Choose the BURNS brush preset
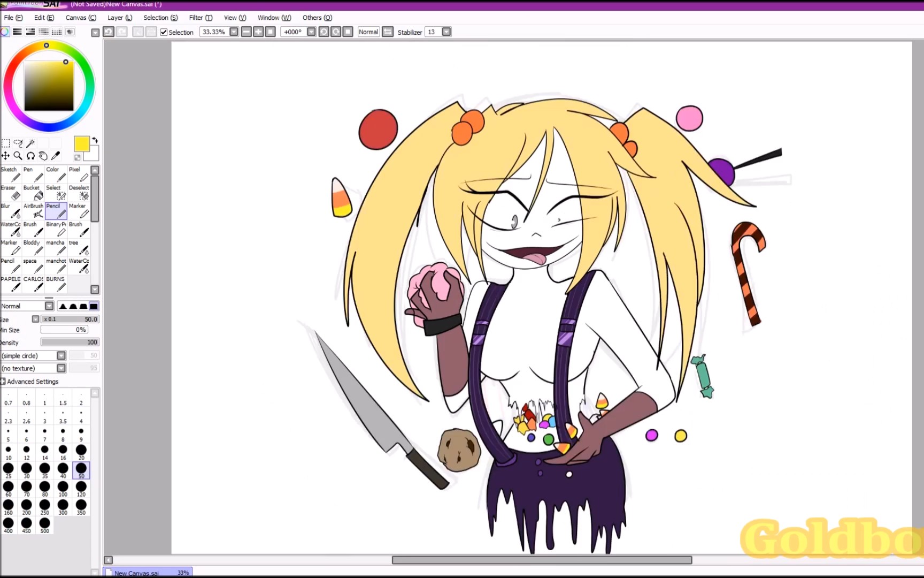924x578 pixels. tap(56, 284)
